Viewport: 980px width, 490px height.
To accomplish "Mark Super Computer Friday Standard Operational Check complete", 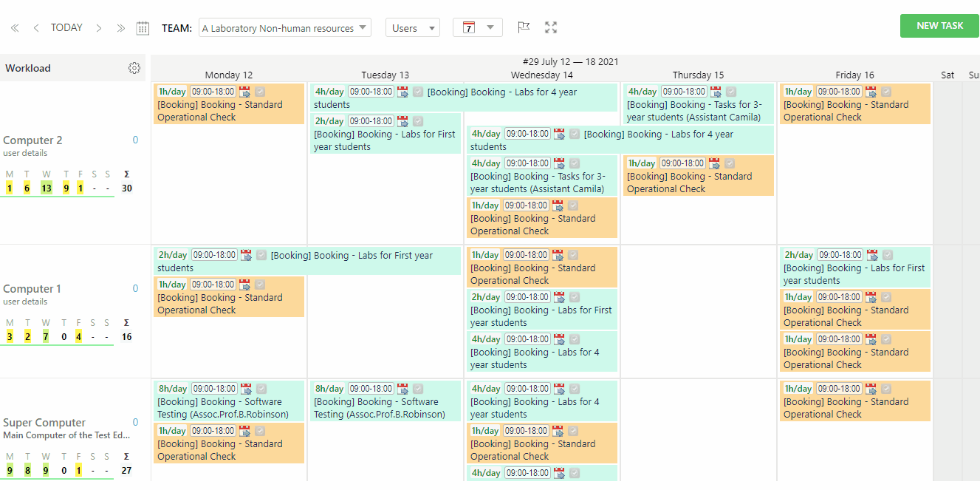I will 886,389.
